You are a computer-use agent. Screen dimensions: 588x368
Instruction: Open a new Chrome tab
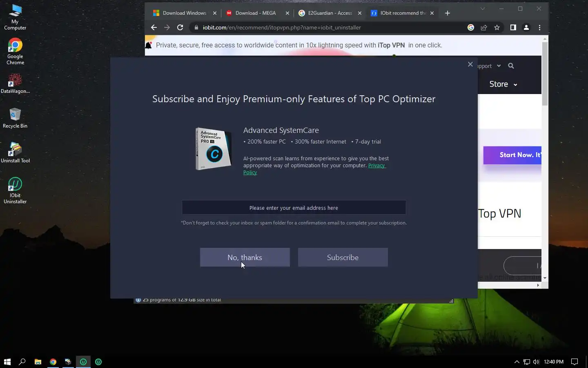point(448,13)
